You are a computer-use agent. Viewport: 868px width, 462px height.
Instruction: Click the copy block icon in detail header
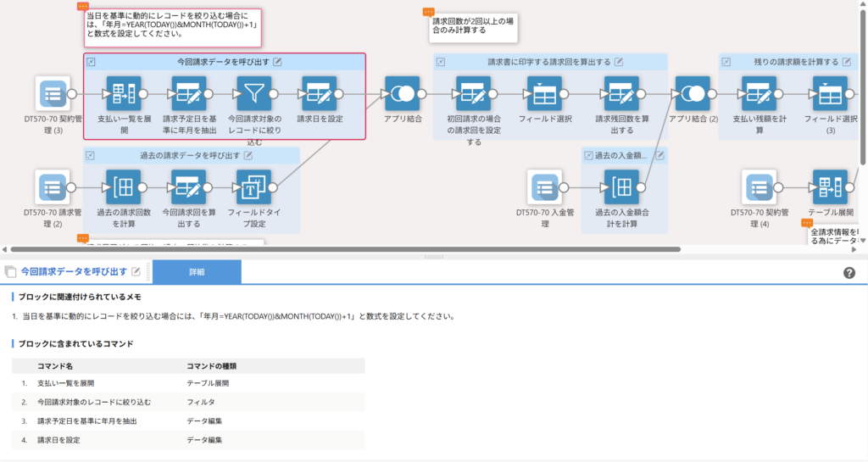[x=10, y=271]
